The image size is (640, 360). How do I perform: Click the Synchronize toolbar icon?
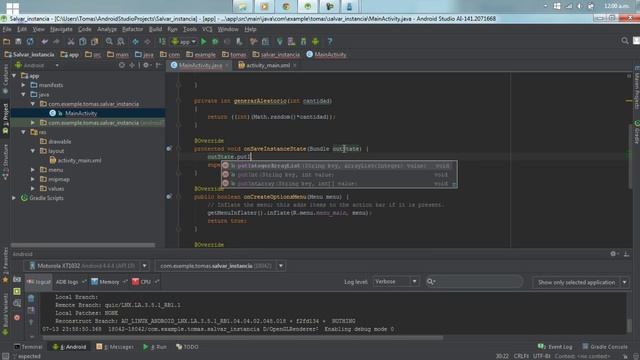(x=30, y=41)
